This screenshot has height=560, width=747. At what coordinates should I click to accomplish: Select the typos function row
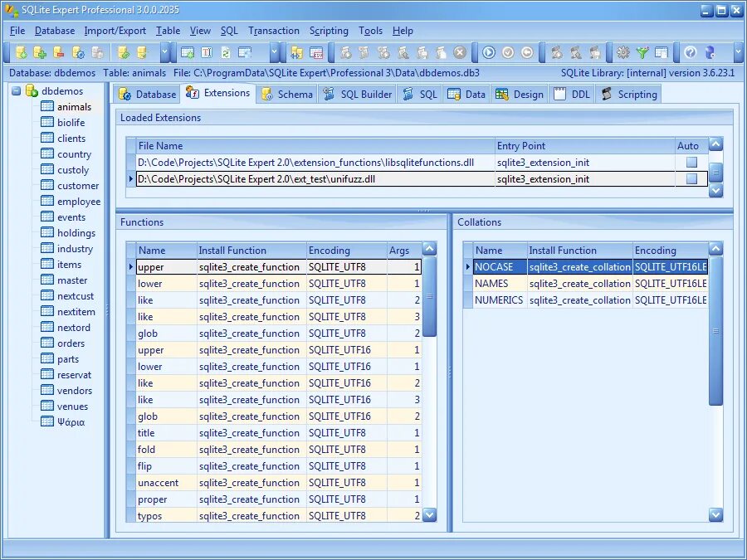279,516
